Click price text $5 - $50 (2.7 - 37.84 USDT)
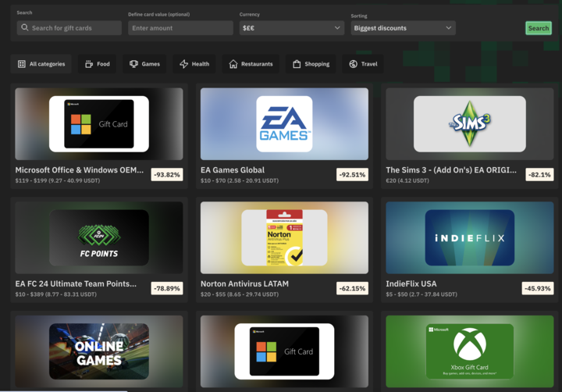This screenshot has height=392, width=562. [421, 294]
